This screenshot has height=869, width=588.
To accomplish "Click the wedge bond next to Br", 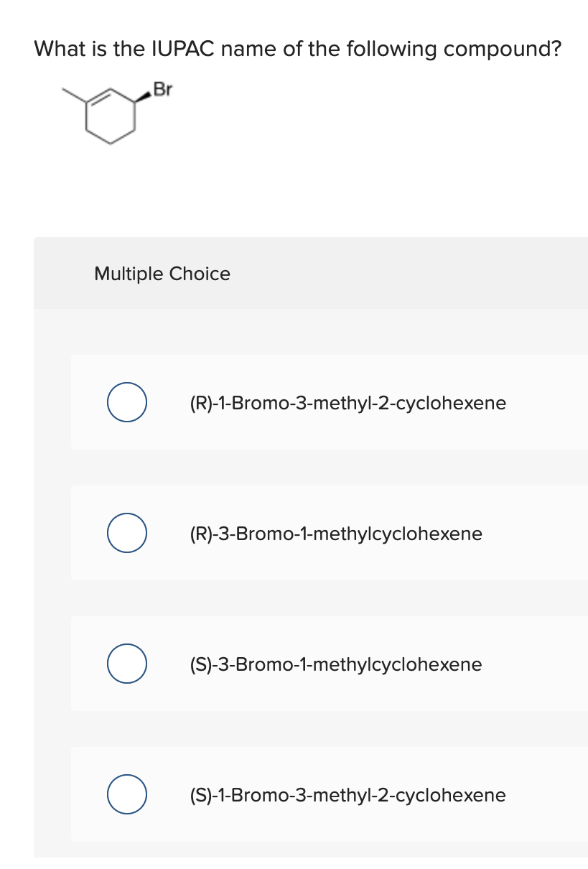I will (144, 98).
